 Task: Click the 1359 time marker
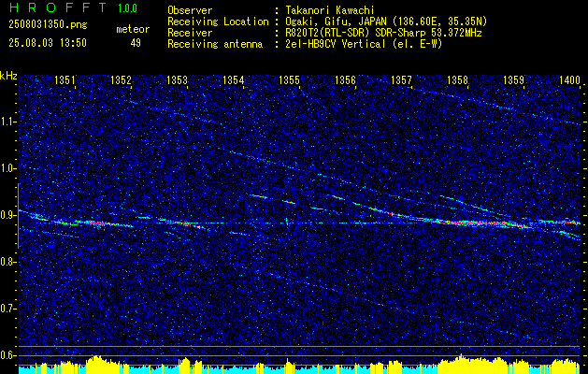tap(514, 80)
